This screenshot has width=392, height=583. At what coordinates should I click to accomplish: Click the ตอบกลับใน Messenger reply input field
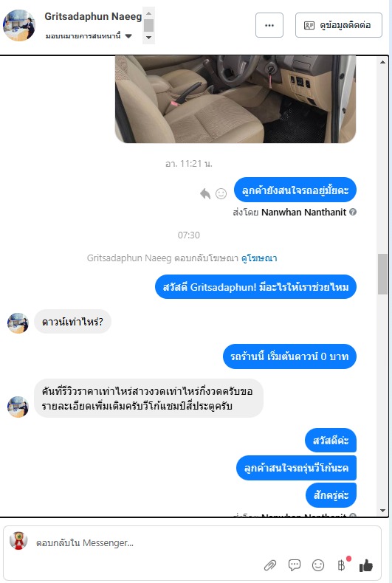pyautogui.click(x=192, y=543)
